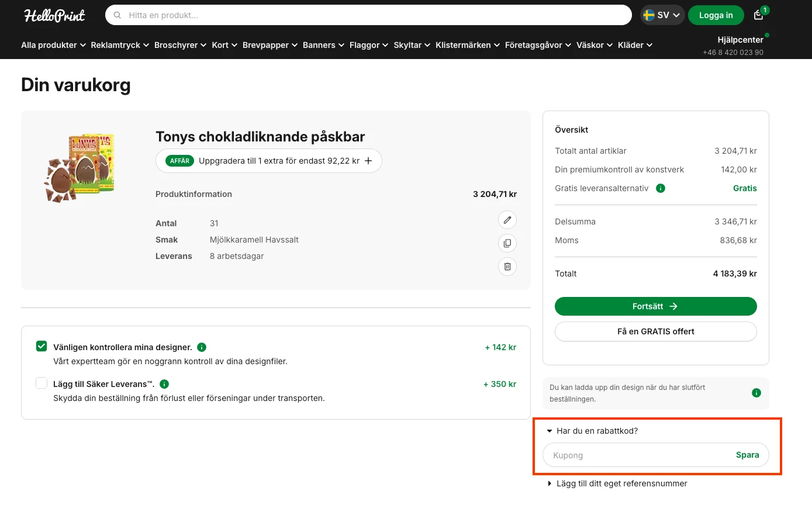Screen dimensions: 812x522
Task: Show info icon next to design check option
Action: [202, 347]
